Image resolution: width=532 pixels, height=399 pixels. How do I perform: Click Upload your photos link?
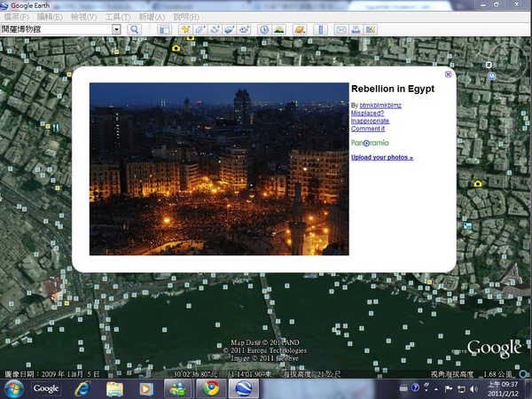[x=382, y=158]
